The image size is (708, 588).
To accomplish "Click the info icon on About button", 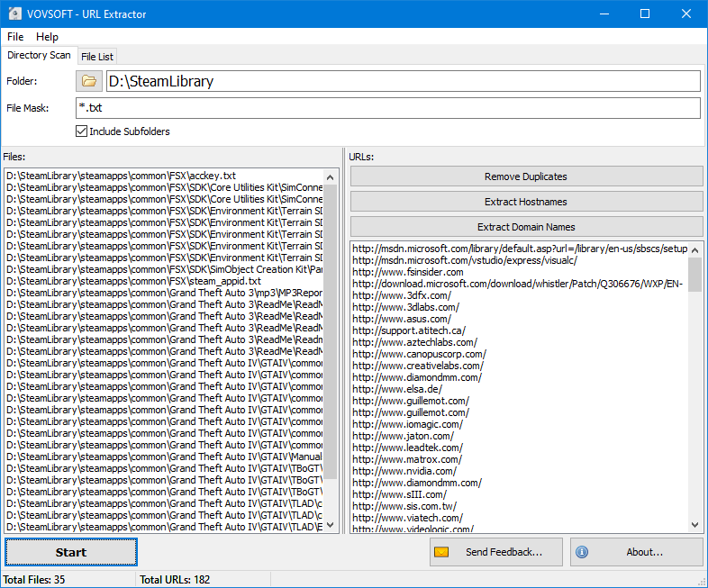I will coord(582,552).
